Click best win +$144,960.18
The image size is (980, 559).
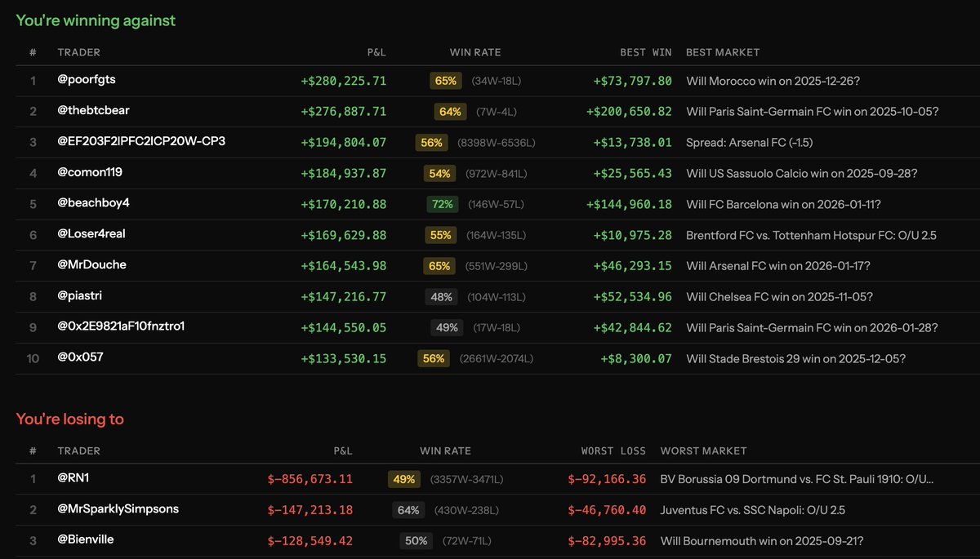point(629,204)
